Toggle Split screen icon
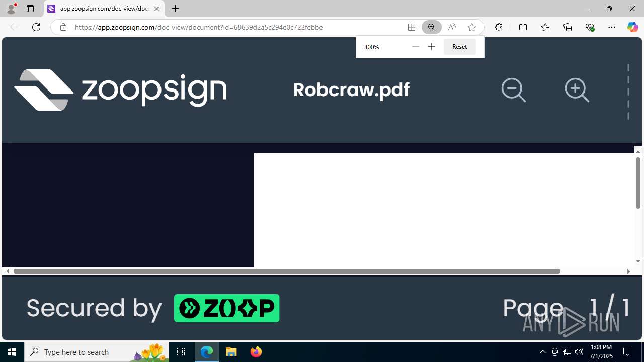644x362 pixels. click(x=523, y=27)
